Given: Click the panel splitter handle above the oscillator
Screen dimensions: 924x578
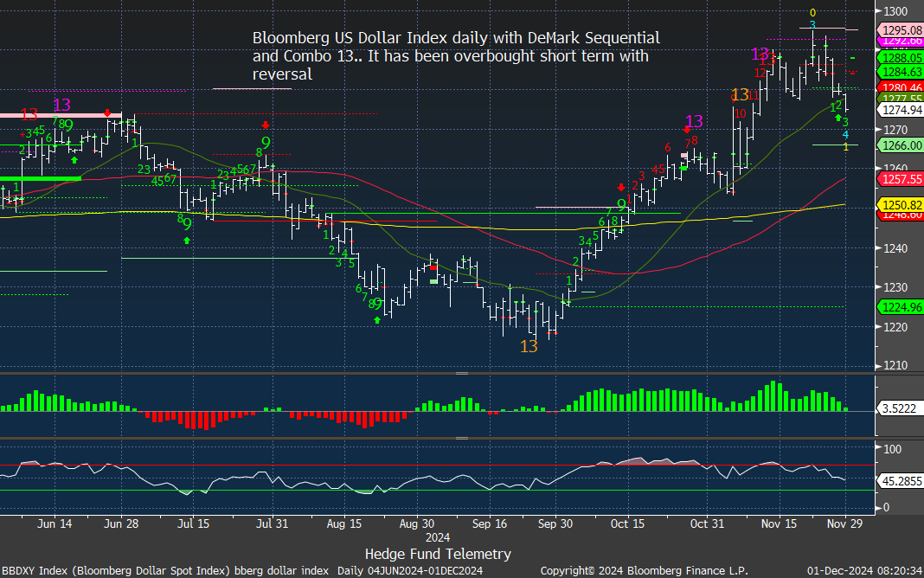Looking at the screenshot, I should click(x=462, y=438).
